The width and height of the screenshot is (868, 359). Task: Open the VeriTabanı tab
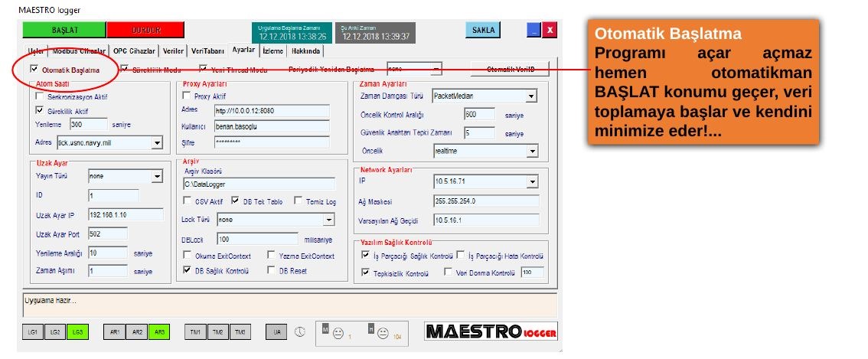point(207,51)
